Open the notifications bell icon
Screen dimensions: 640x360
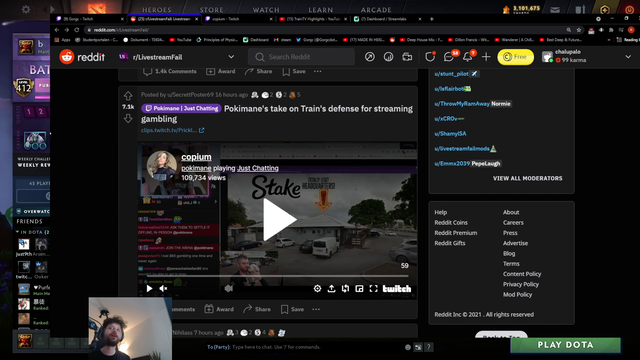[467, 57]
